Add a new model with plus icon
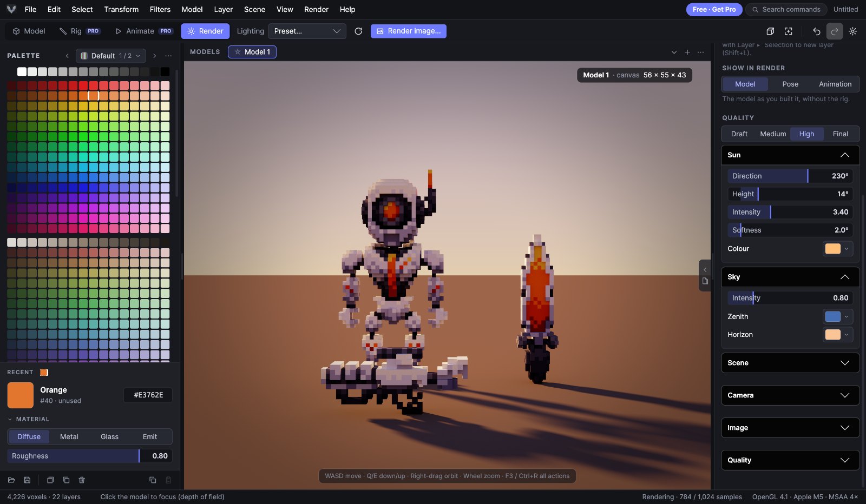The width and height of the screenshot is (866, 504). click(x=687, y=52)
